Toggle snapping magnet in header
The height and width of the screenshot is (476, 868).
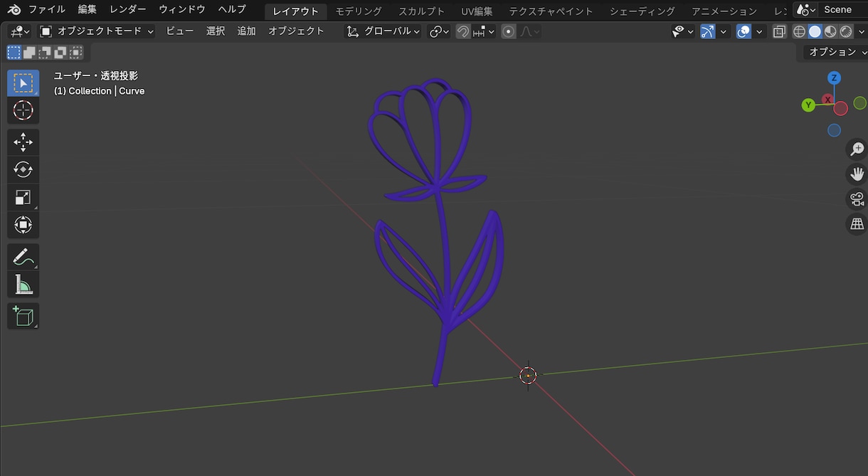(x=463, y=31)
